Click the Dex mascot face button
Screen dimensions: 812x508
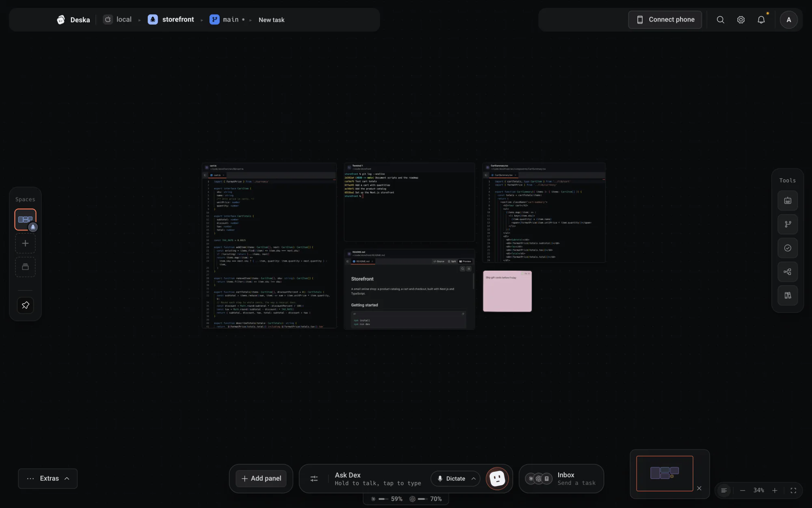pos(497,479)
